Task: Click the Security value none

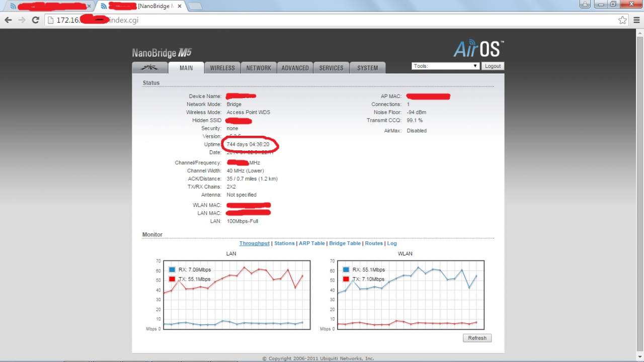Action: click(x=232, y=129)
